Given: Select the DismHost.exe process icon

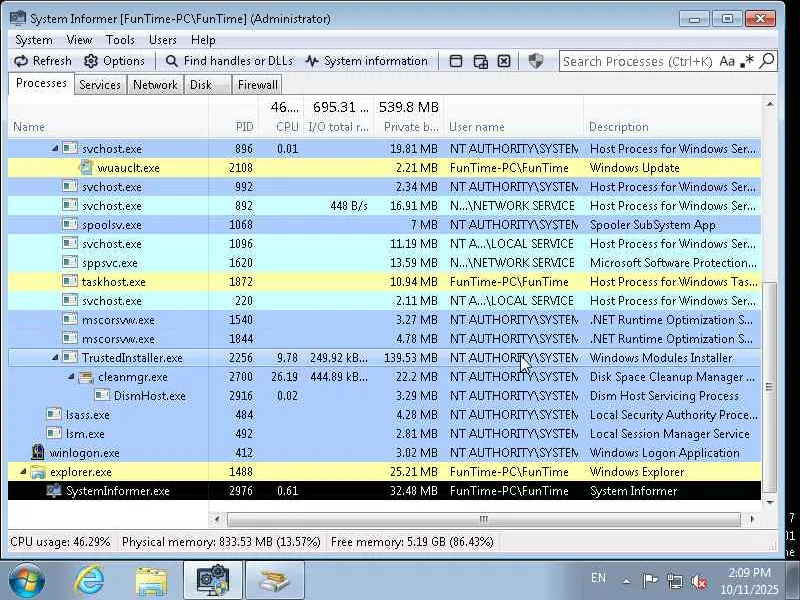Looking at the screenshot, I should tap(102, 395).
